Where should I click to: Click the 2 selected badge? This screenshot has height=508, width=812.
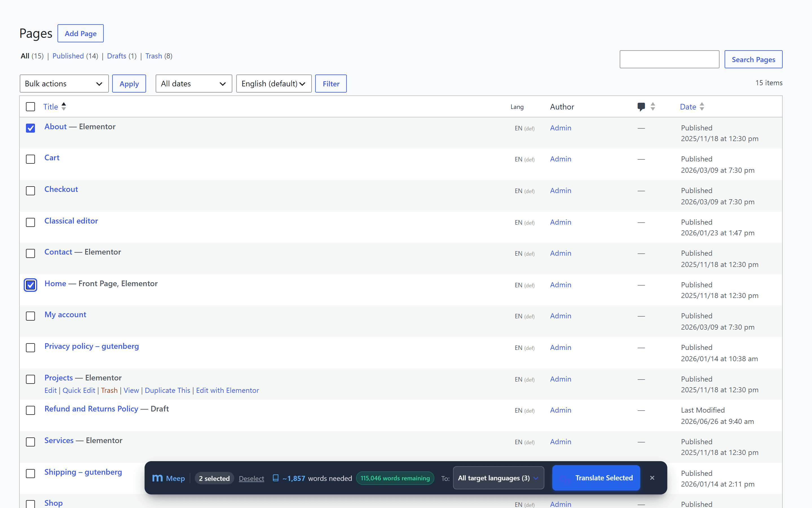point(214,478)
